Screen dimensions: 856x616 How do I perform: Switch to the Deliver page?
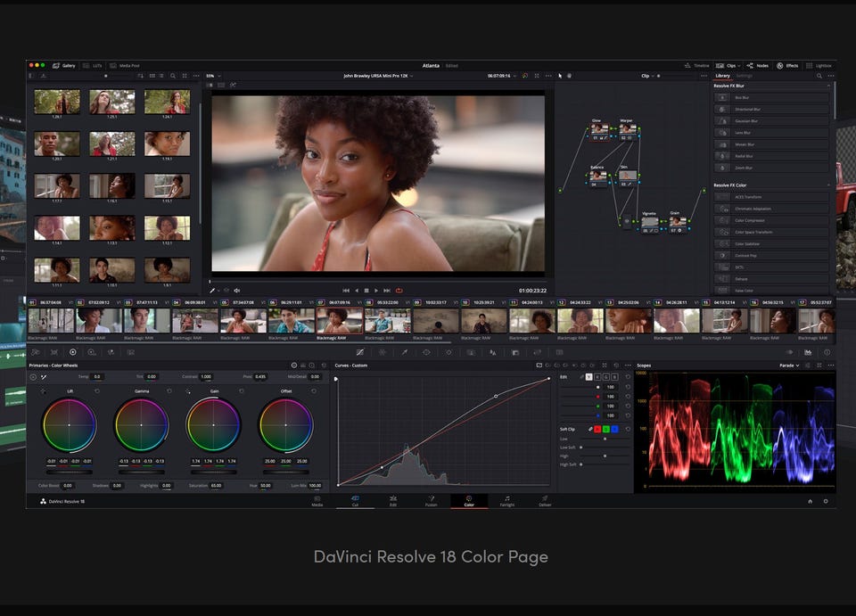pyautogui.click(x=545, y=501)
